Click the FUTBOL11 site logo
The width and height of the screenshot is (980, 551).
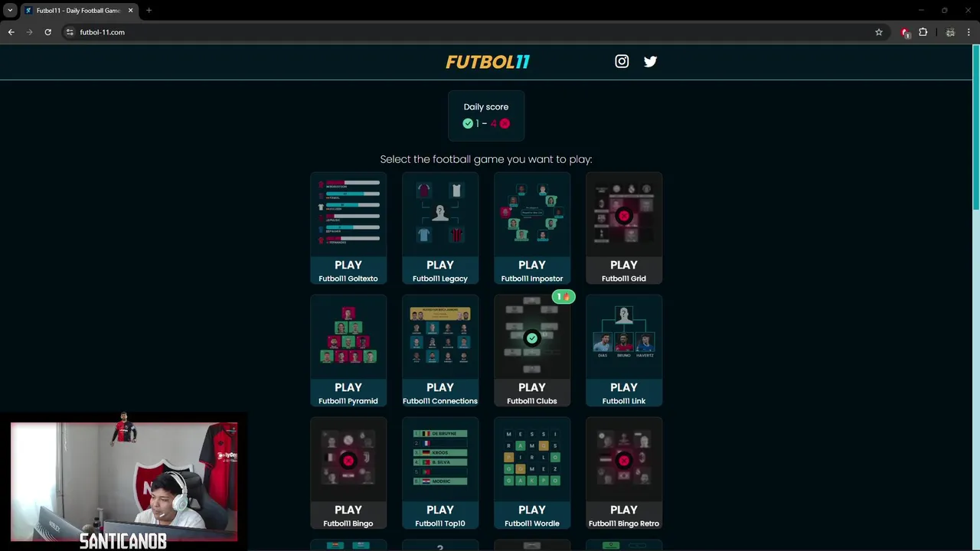tap(488, 62)
